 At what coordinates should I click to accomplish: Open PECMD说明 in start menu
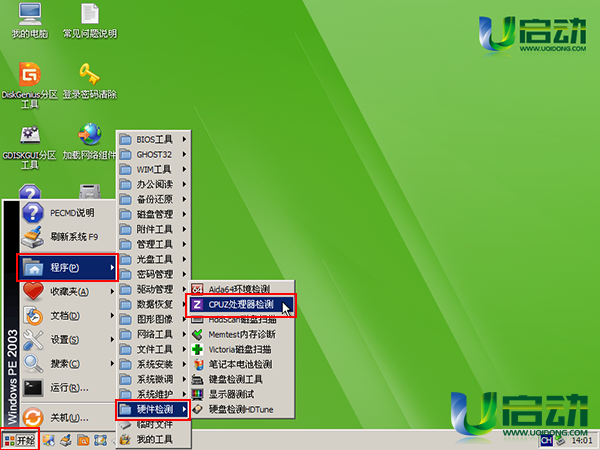(68, 213)
